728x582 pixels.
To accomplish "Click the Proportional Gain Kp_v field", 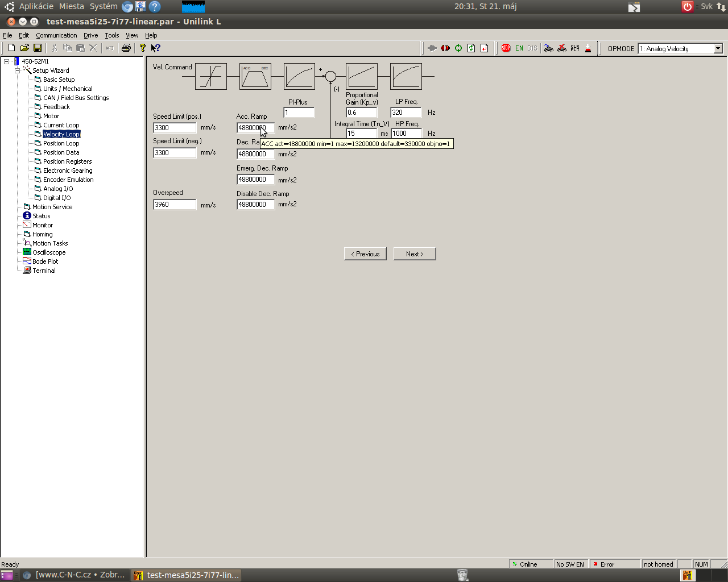I will (x=361, y=113).
